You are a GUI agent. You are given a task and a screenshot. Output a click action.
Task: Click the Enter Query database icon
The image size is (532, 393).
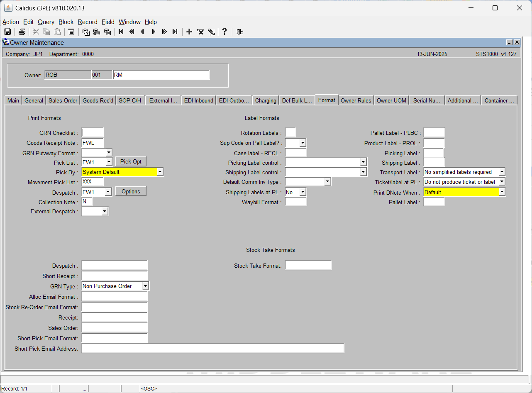[86, 32]
